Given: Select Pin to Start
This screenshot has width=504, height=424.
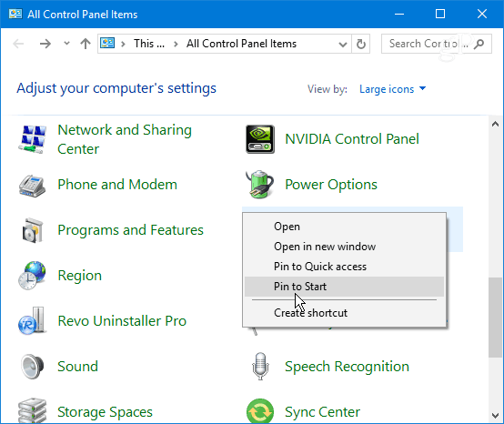Looking at the screenshot, I should click(x=344, y=287).
